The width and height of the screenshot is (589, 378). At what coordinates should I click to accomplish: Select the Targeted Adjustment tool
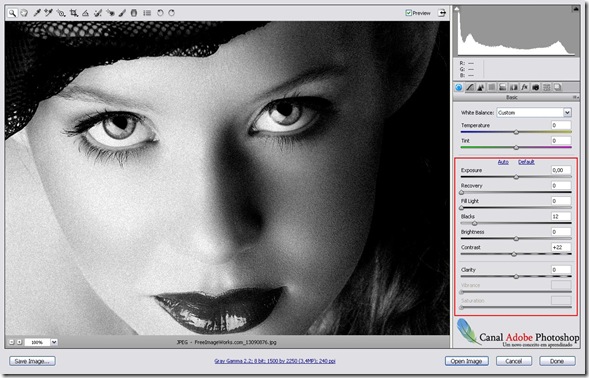(x=61, y=13)
